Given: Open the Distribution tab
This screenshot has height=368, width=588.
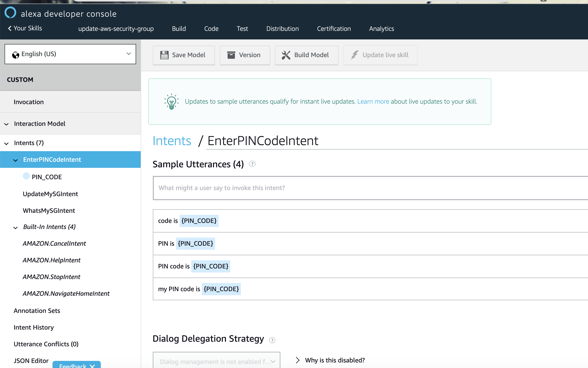Looking at the screenshot, I should coord(282,29).
